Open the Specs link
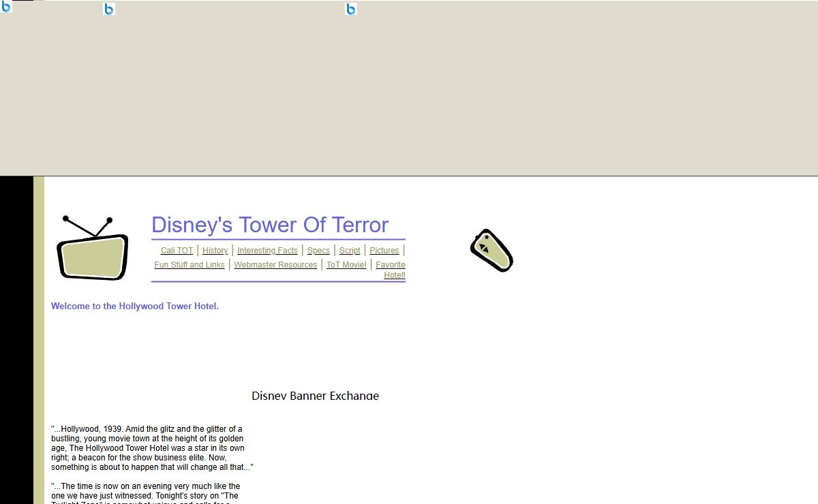 (x=318, y=251)
